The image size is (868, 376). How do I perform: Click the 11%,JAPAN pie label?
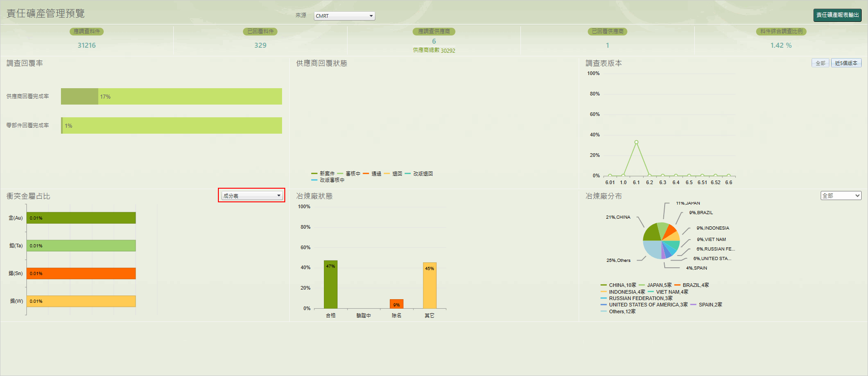[x=688, y=203]
